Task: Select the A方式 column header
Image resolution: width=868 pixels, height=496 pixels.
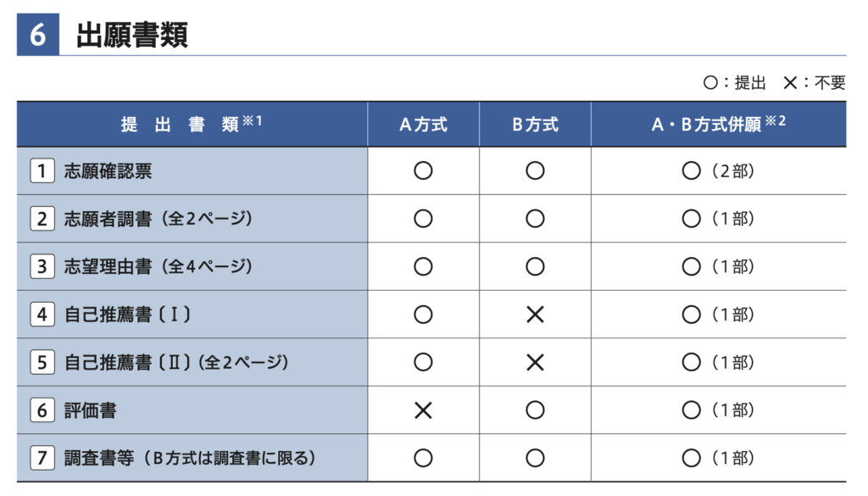Action: click(423, 125)
